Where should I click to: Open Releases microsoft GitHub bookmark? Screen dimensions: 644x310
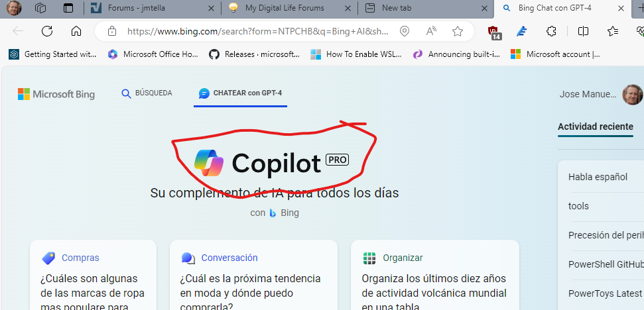[x=255, y=54]
